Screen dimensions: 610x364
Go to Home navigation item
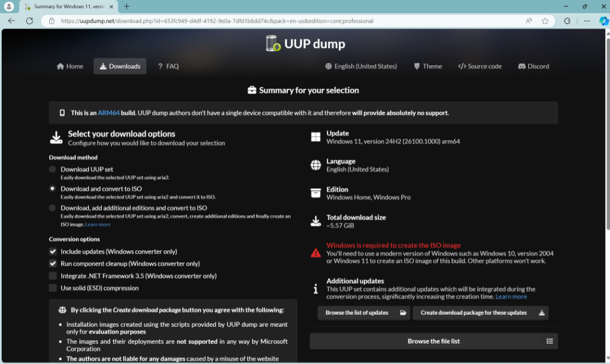tap(70, 66)
